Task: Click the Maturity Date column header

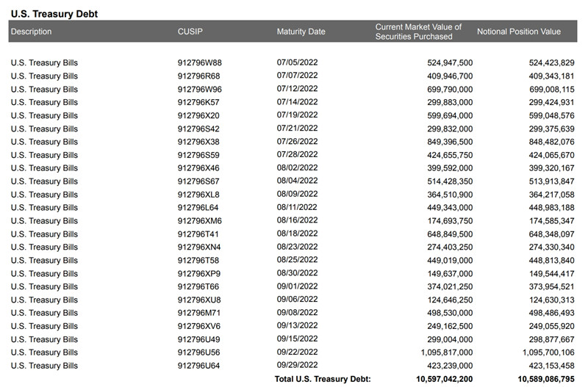Action: pos(301,32)
